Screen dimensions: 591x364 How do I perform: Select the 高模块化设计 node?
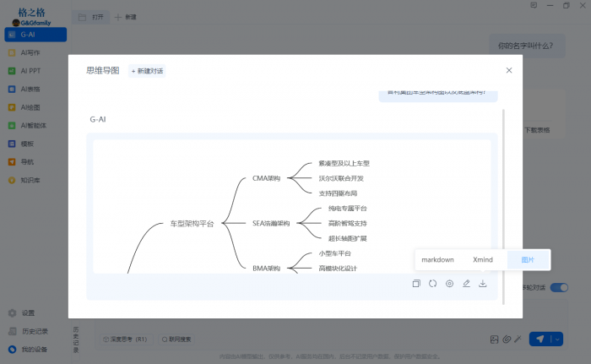[x=338, y=269]
